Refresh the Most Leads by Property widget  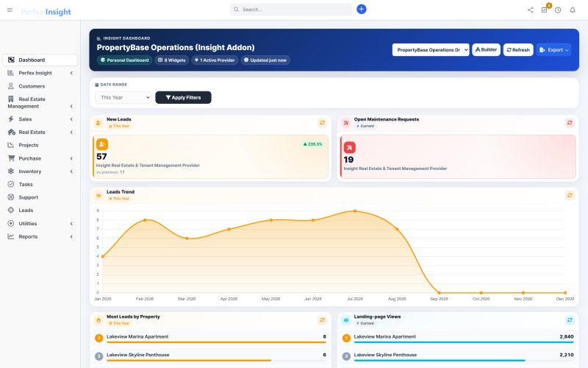pos(322,320)
